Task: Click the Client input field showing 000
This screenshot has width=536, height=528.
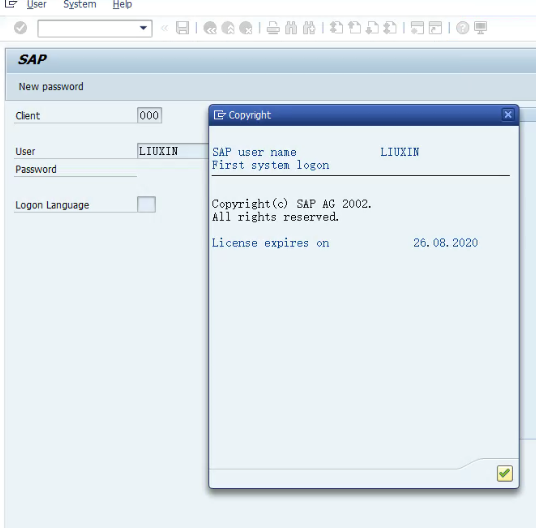Action: [149, 115]
